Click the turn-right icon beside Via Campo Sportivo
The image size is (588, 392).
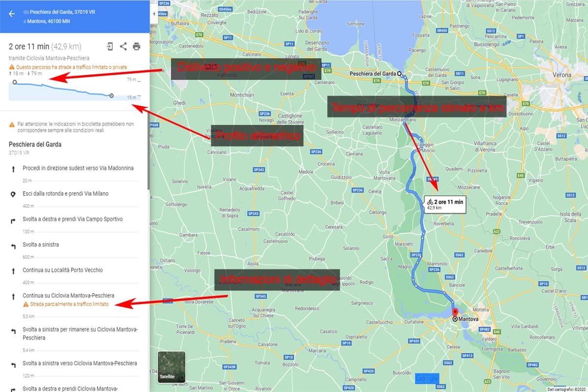(x=13, y=220)
